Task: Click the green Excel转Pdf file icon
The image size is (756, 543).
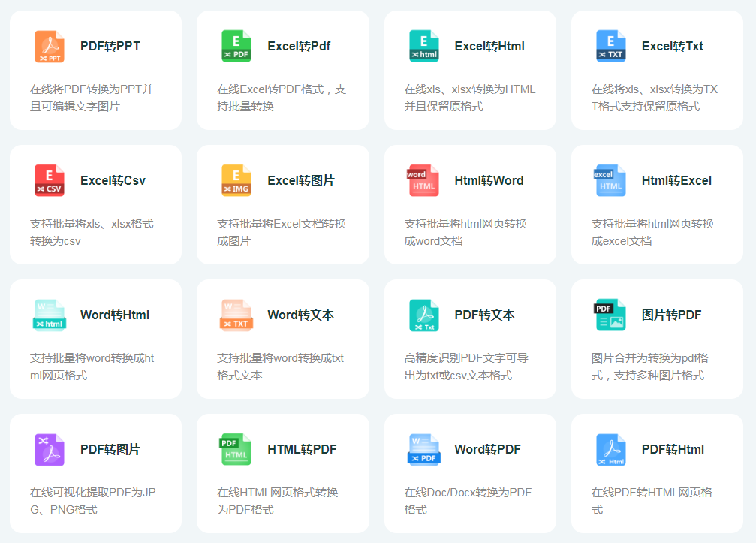Action: (x=236, y=47)
